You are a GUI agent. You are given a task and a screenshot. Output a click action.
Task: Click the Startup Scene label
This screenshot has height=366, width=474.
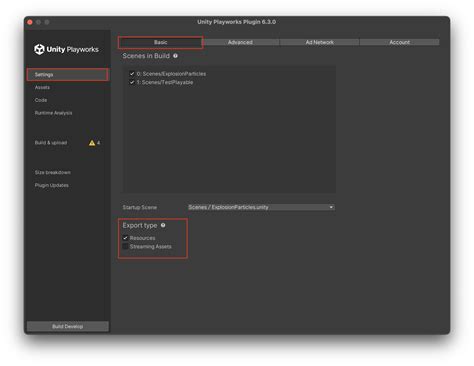[140, 207]
